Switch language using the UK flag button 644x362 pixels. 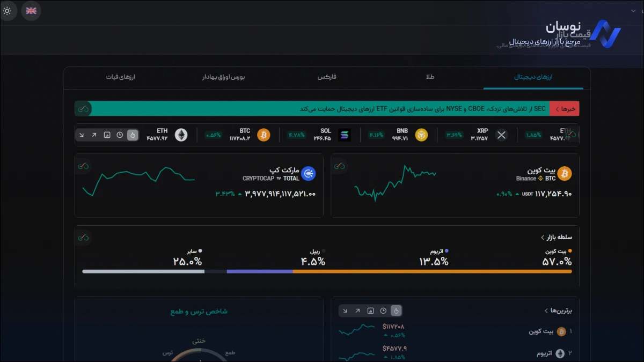(31, 11)
